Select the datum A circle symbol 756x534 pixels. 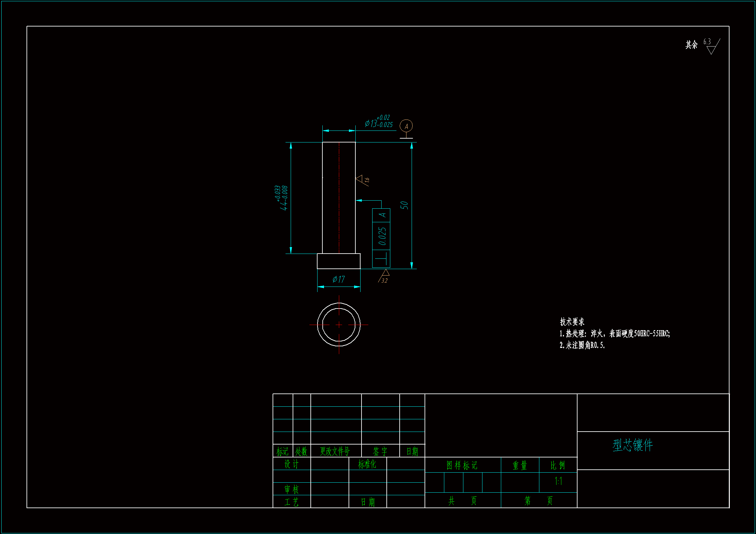click(406, 126)
